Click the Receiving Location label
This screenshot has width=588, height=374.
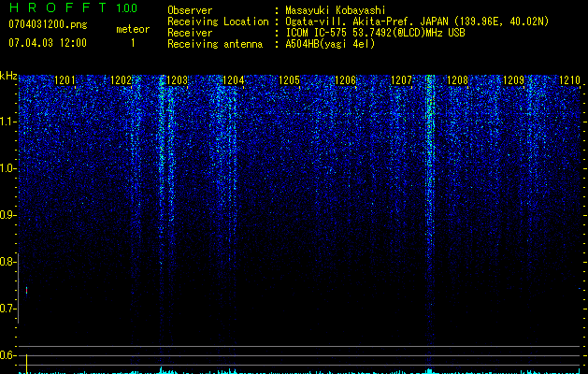click(x=218, y=22)
